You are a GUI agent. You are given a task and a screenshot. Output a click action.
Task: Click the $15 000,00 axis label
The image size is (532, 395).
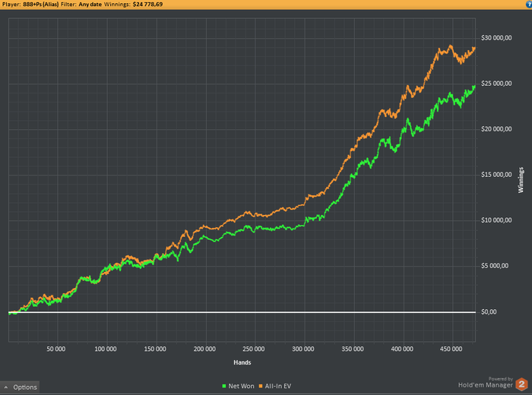point(496,175)
